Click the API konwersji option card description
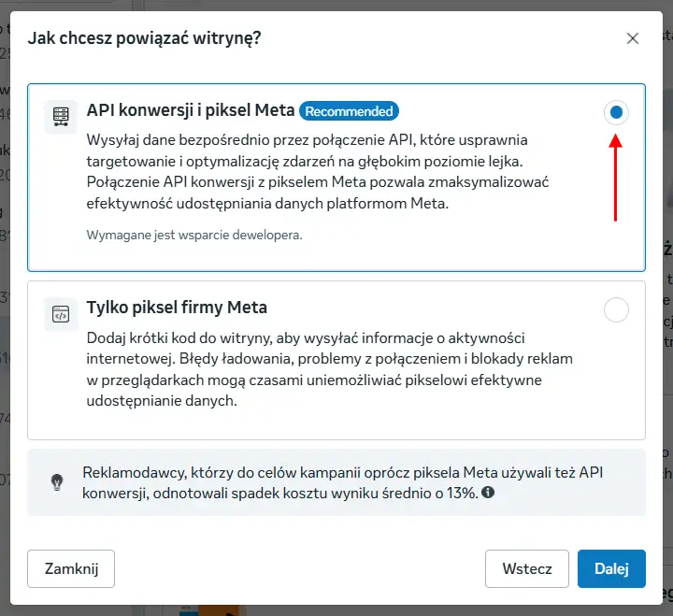The image size is (673, 616). [318, 172]
